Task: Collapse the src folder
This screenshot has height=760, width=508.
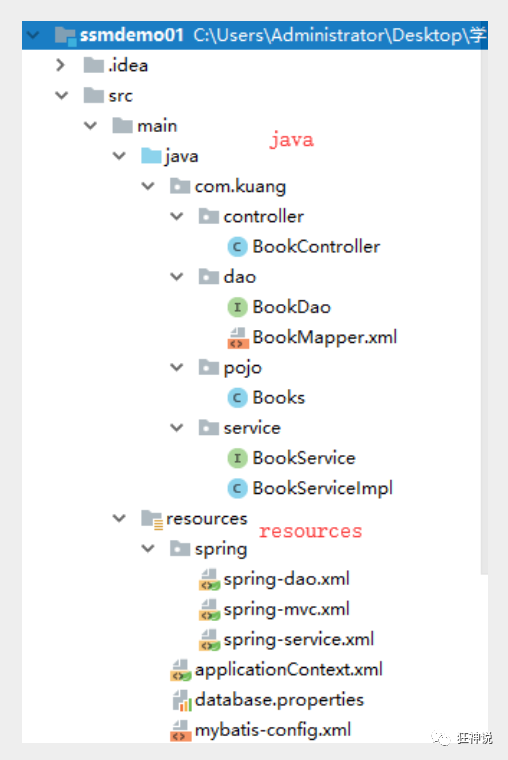Action: pyautogui.click(x=62, y=95)
